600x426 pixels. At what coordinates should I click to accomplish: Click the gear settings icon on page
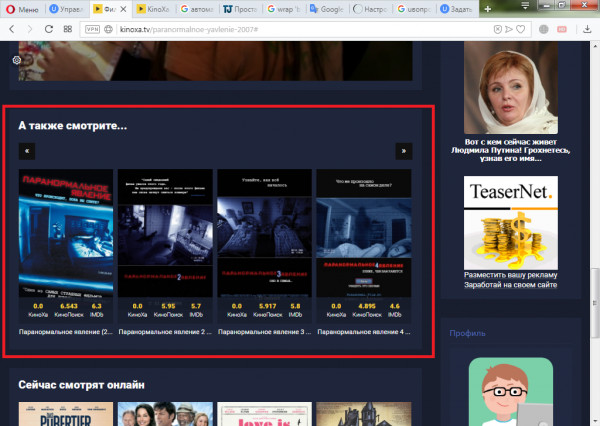point(17,60)
